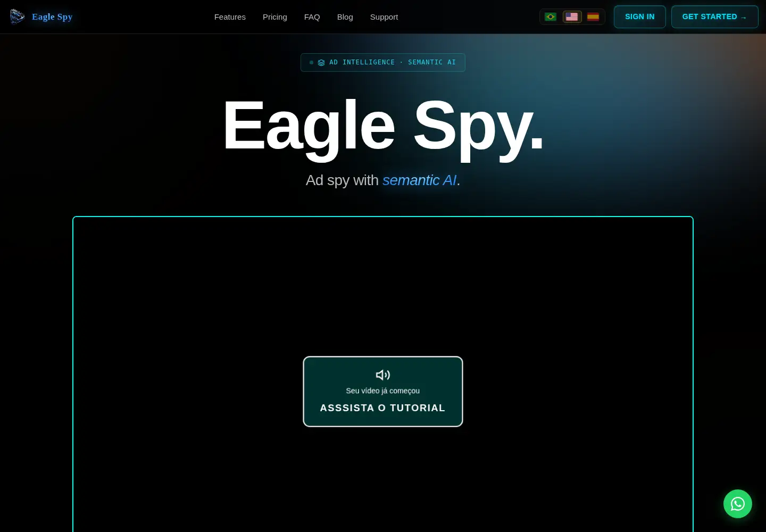Click the Eagle Spy eagle logo icon
Screen dimensions: 766x532
[x=17, y=16]
